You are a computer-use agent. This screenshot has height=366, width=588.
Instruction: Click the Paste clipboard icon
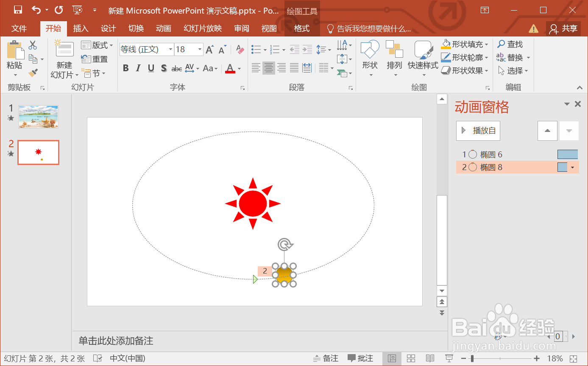tap(15, 50)
